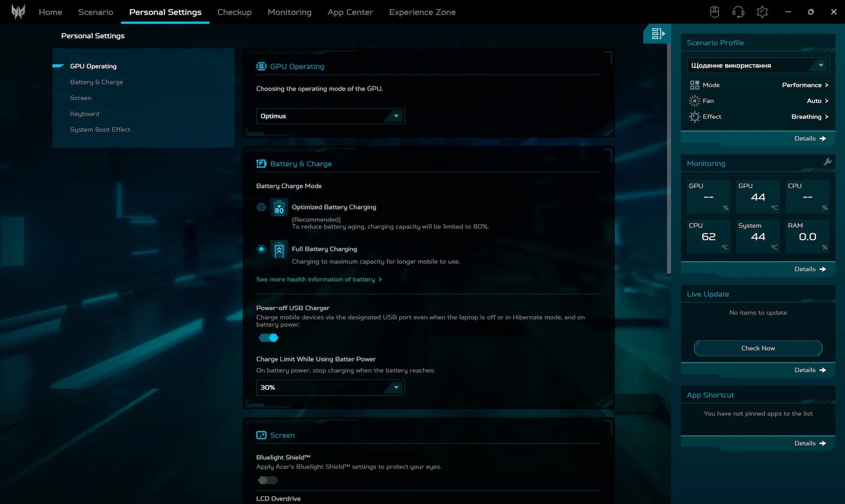Click the Screen section icon
Image resolution: width=845 pixels, height=504 pixels.
pos(261,435)
